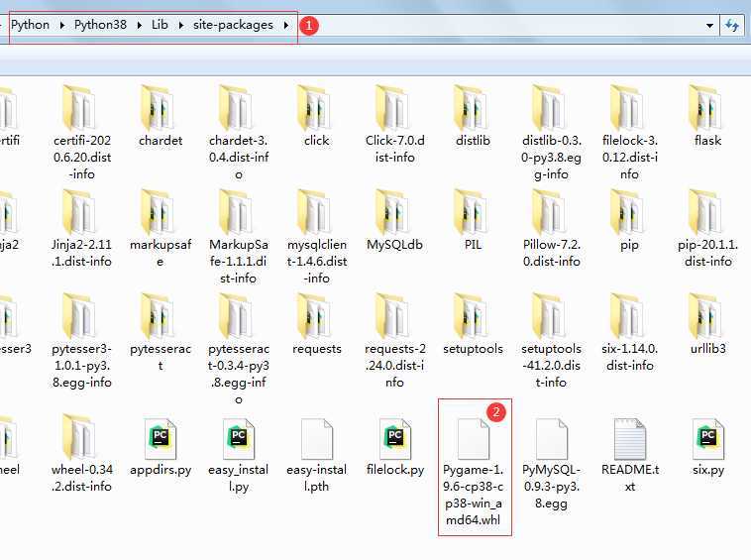Expand subfolders arrow after Python breadcrumb
The width and height of the screenshot is (751, 560).
click(62, 25)
